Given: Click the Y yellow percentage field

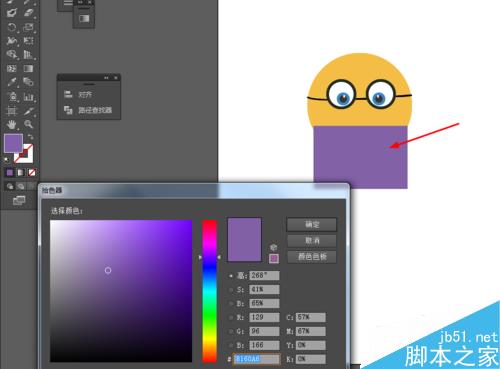Looking at the screenshot, I should click(x=311, y=345).
